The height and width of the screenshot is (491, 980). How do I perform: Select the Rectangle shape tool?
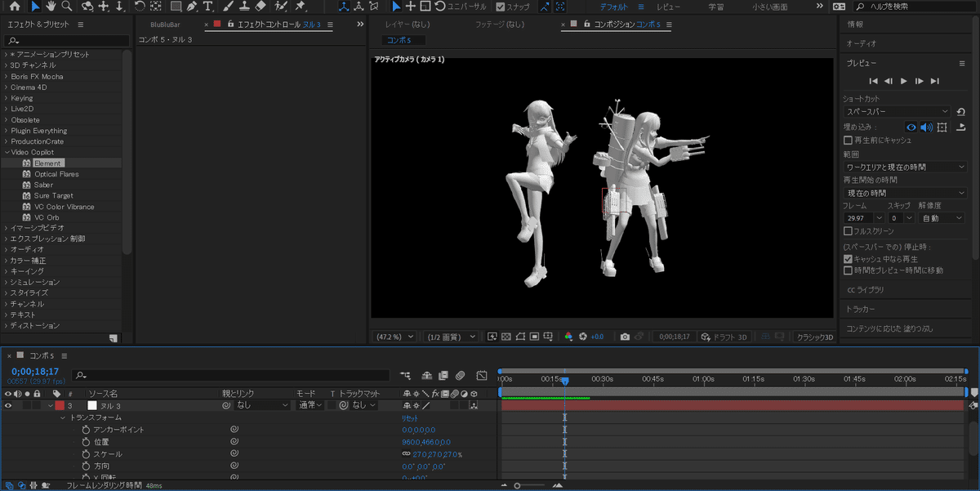coord(176,7)
